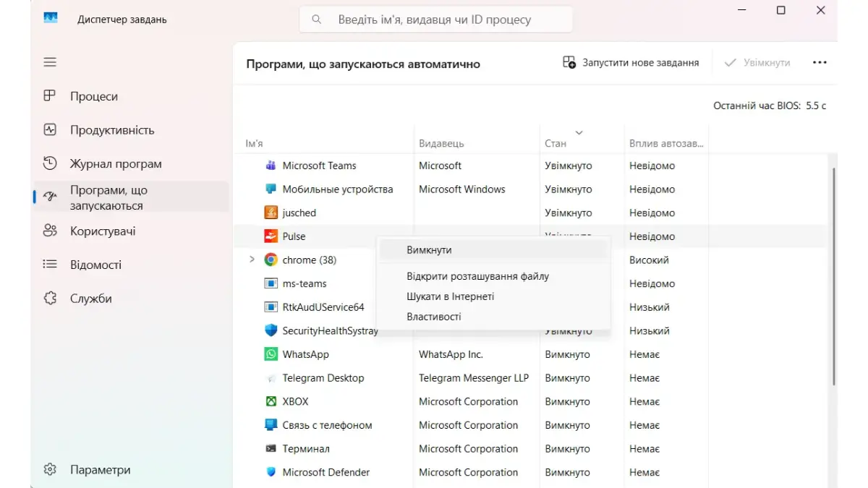Click Увімкнуто status in Microsoft Teams row
868x488 pixels.
point(569,166)
